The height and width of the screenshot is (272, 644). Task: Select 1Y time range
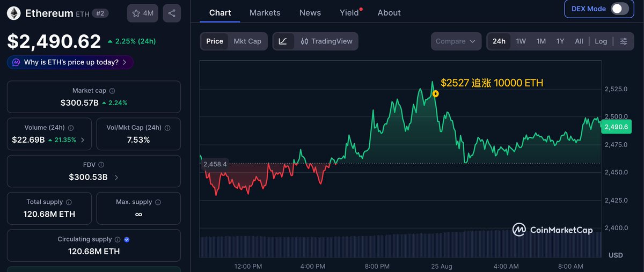pyautogui.click(x=560, y=41)
